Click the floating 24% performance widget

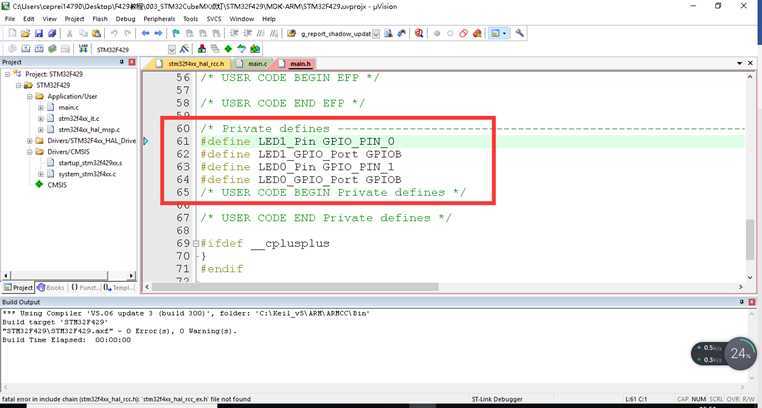(x=724, y=354)
